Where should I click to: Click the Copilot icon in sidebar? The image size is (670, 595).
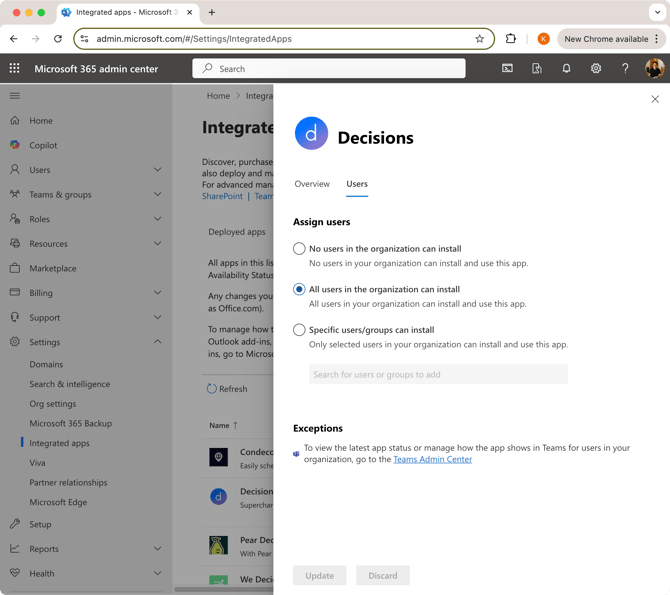15,145
